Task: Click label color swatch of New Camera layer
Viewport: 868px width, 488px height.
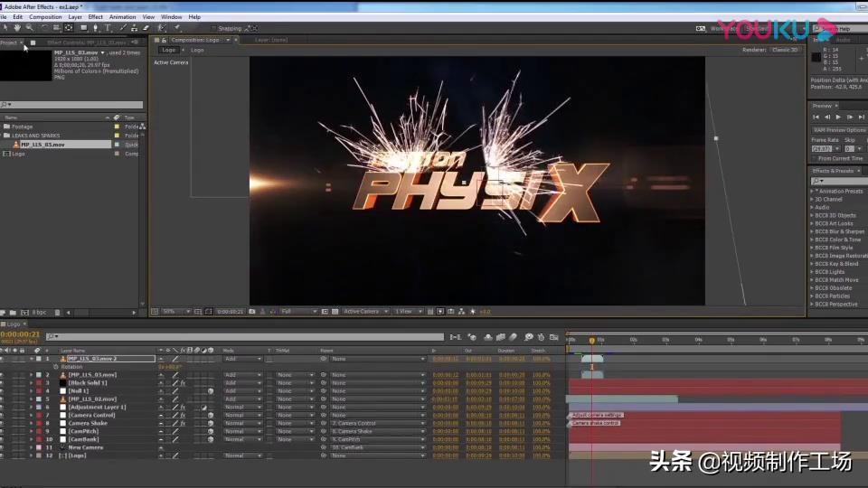Action: (x=39, y=447)
